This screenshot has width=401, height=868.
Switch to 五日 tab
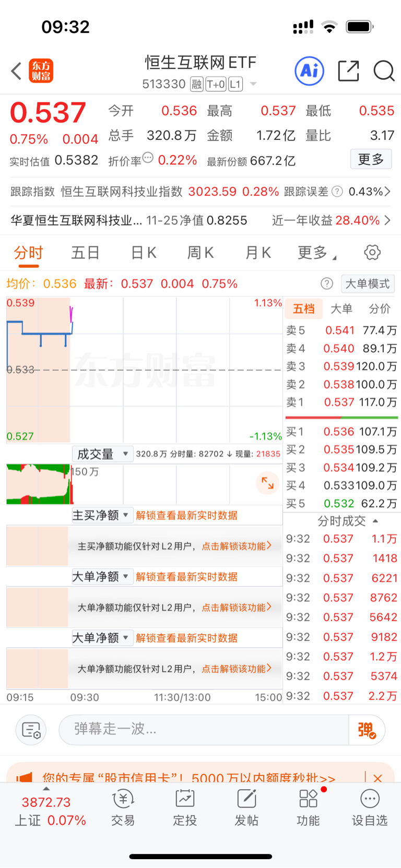86,253
